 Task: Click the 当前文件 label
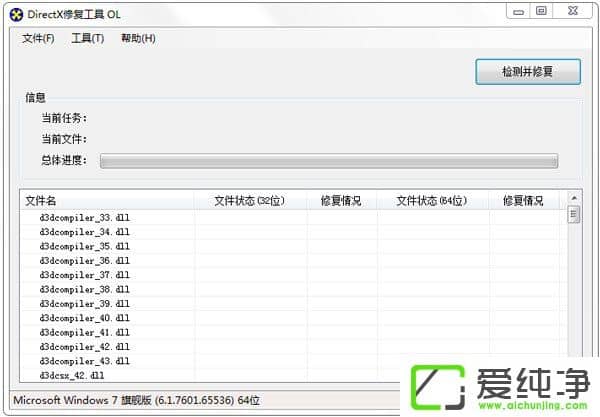pyautogui.click(x=64, y=139)
